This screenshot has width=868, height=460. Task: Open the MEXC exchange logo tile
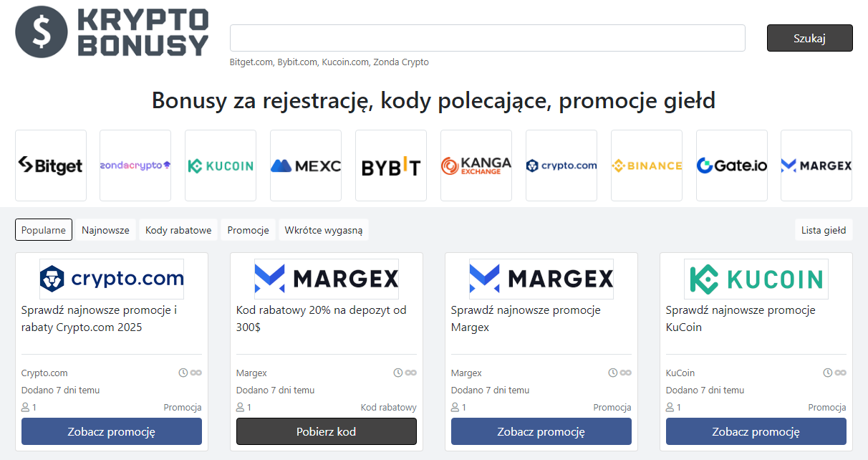pyautogui.click(x=306, y=166)
